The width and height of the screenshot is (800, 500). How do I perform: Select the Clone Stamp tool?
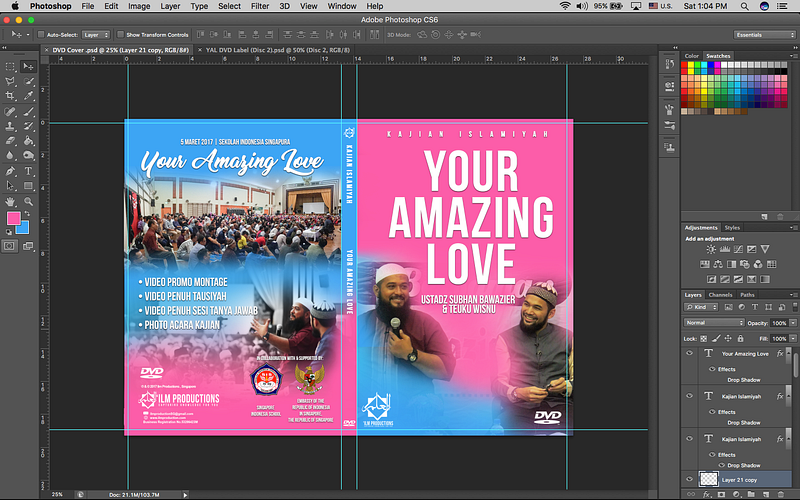coord(10,126)
